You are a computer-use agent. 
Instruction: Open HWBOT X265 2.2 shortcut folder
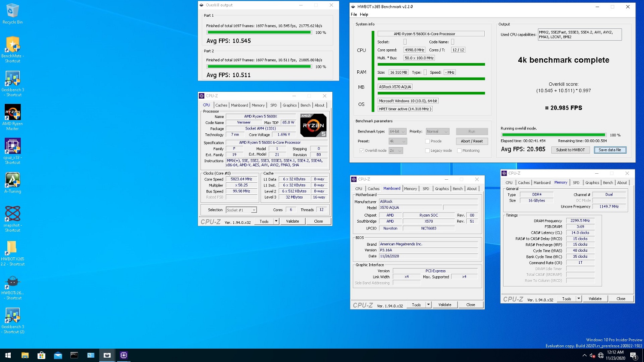point(12,253)
